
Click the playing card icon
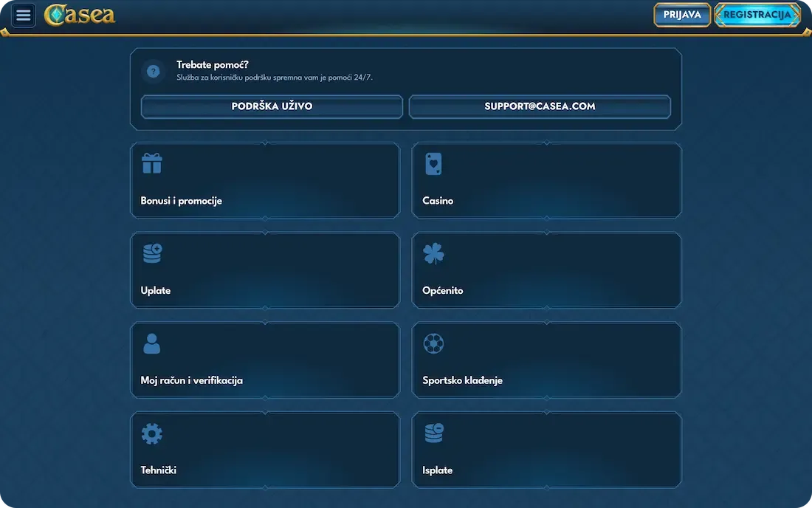tap(433, 164)
